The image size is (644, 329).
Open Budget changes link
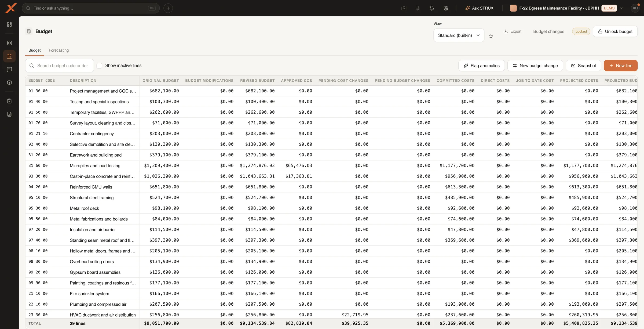(548, 31)
